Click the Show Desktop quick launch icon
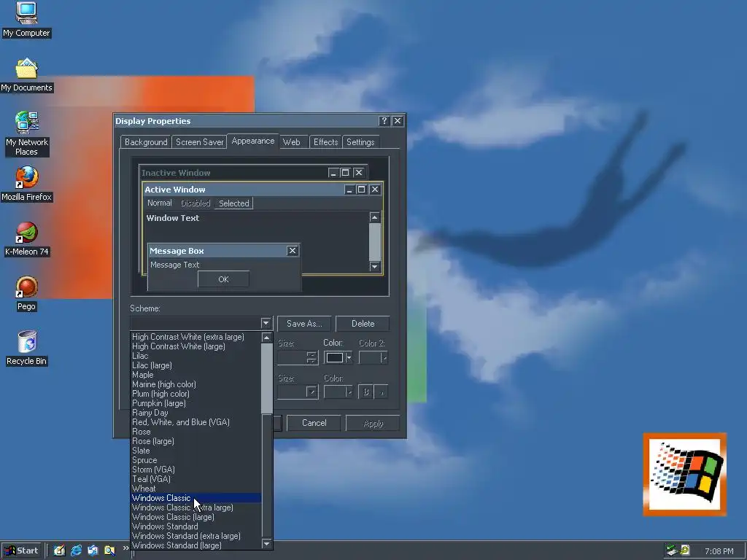Image resolution: width=747 pixels, height=560 pixels. click(x=59, y=551)
